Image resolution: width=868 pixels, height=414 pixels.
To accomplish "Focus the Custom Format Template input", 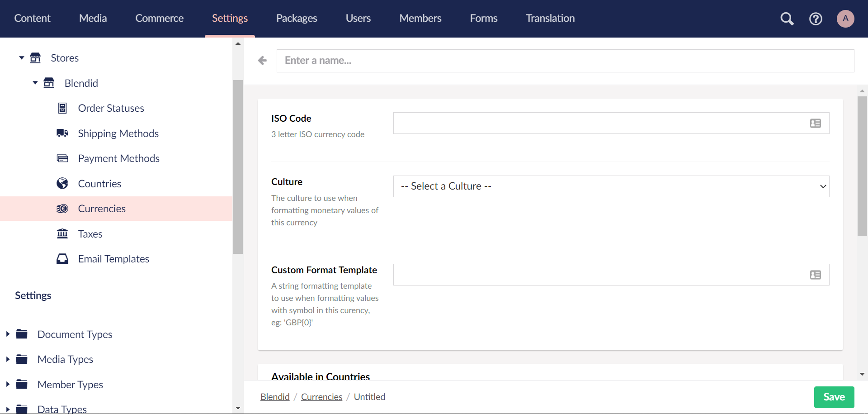I will pos(611,275).
